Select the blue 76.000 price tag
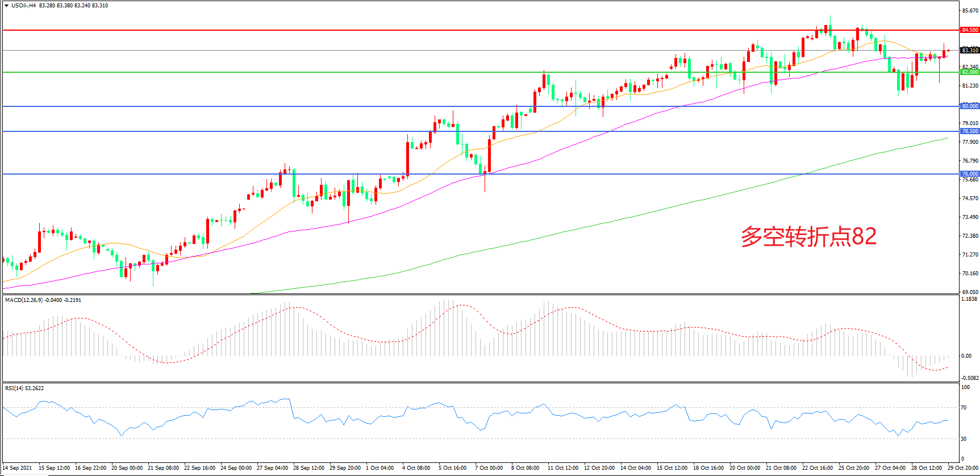The image size is (980, 476). point(970,174)
